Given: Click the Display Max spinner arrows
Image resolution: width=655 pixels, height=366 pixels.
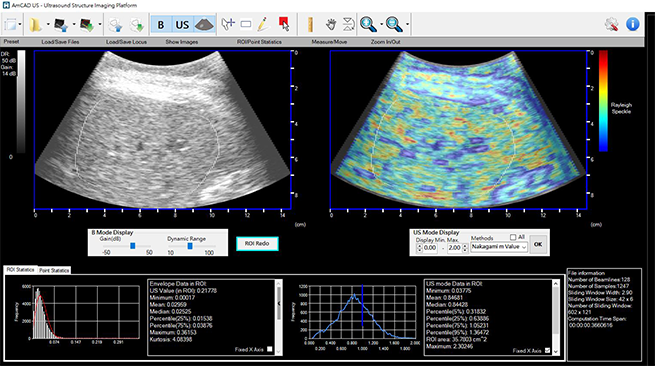Looking at the screenshot, I should click(465, 248).
